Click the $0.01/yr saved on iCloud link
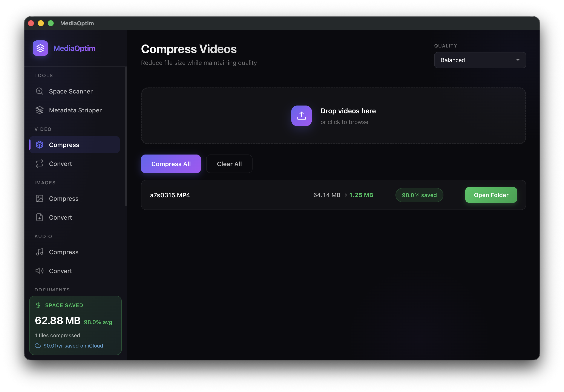This screenshot has width=564, height=392. 73,346
